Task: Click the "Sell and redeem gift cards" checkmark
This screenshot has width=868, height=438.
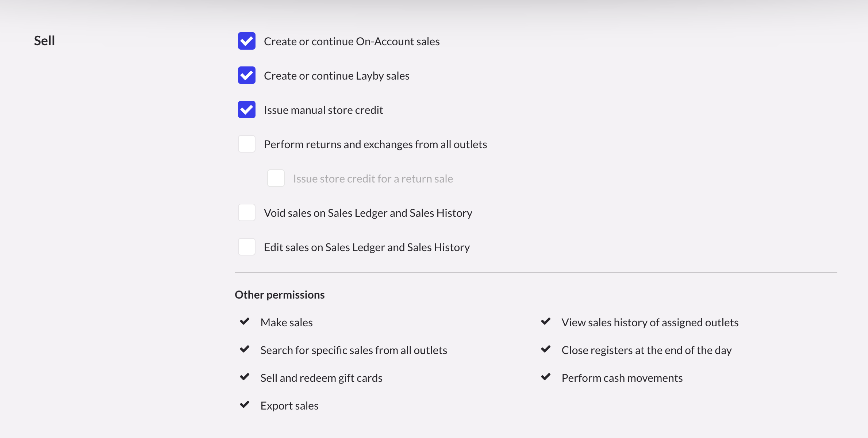Action: coord(244,377)
